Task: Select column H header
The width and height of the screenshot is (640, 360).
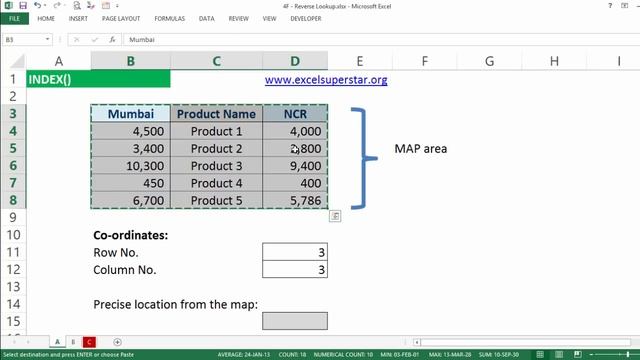Action: pos(554,61)
